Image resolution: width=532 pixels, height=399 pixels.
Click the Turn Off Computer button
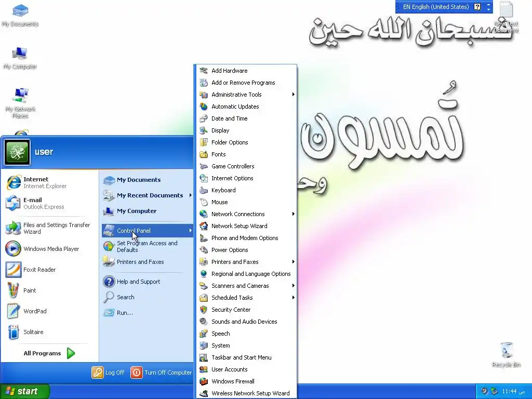click(x=161, y=373)
